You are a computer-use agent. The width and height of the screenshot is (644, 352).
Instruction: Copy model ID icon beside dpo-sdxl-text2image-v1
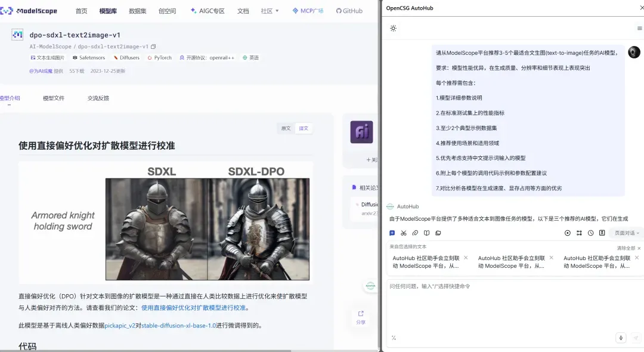point(153,47)
